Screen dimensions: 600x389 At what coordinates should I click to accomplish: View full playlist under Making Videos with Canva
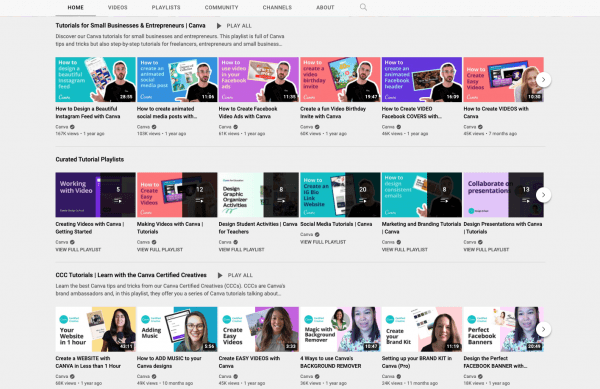[x=160, y=249]
